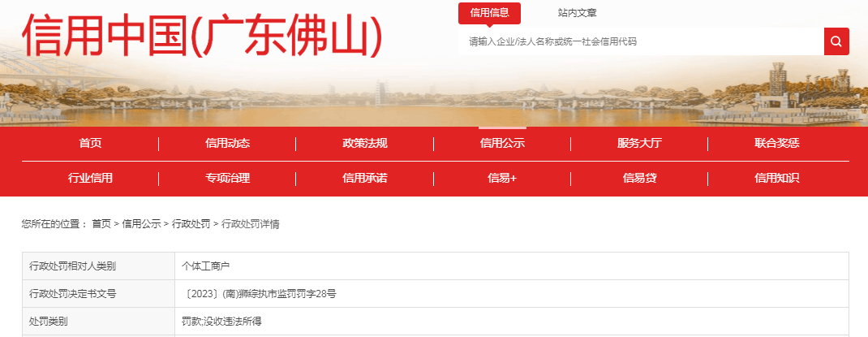The width and height of the screenshot is (868, 337).
Task: Open the 信用动态 navigation menu item
Action: [x=227, y=144]
